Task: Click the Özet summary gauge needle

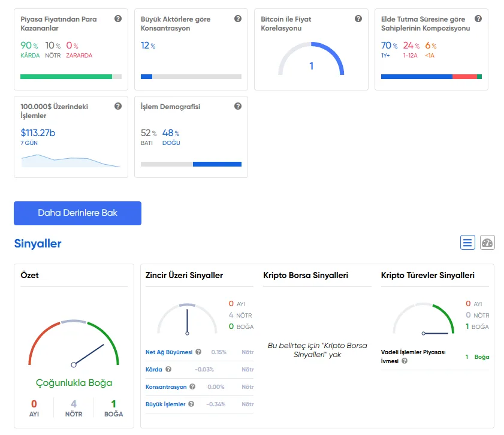Action: point(89,354)
